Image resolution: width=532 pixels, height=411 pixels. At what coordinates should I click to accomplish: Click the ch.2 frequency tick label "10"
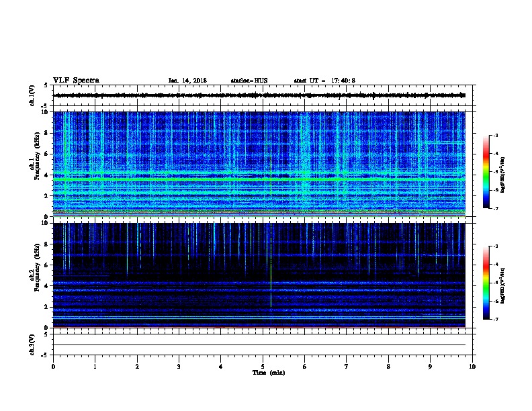(45, 223)
